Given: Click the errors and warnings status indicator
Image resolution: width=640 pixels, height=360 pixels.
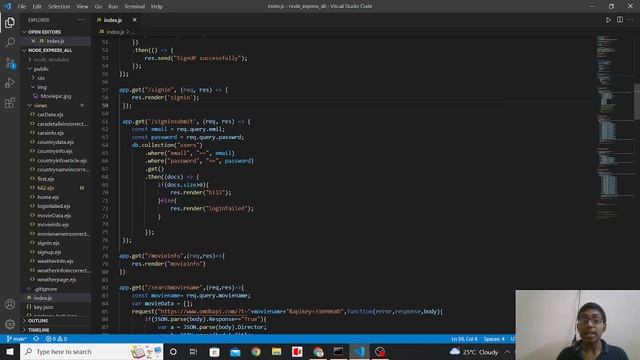Looking at the screenshot, I should point(56,339).
